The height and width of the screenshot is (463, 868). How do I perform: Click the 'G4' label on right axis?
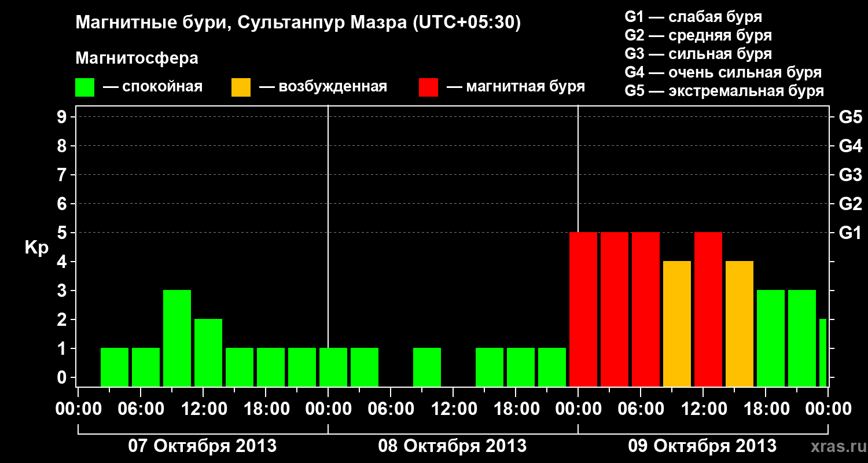click(x=851, y=146)
